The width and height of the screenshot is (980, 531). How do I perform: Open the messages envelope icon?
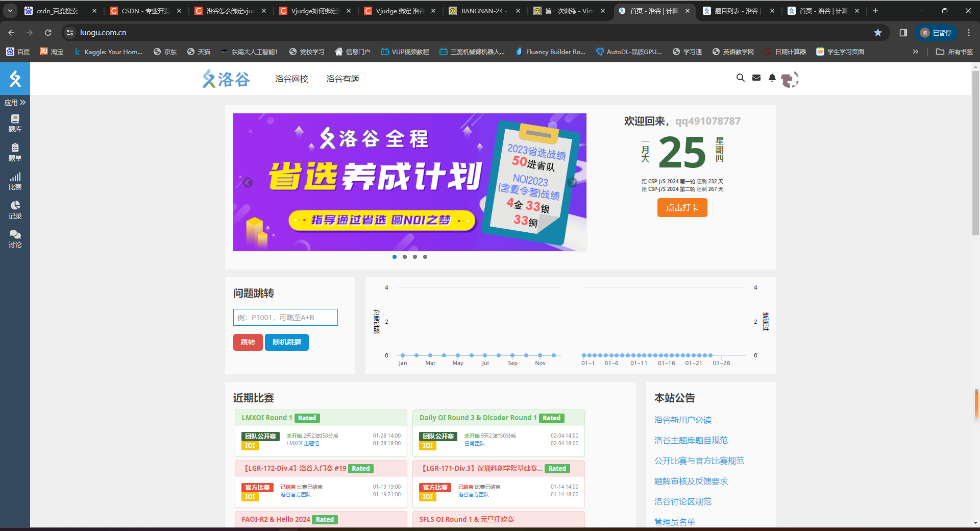[756, 78]
